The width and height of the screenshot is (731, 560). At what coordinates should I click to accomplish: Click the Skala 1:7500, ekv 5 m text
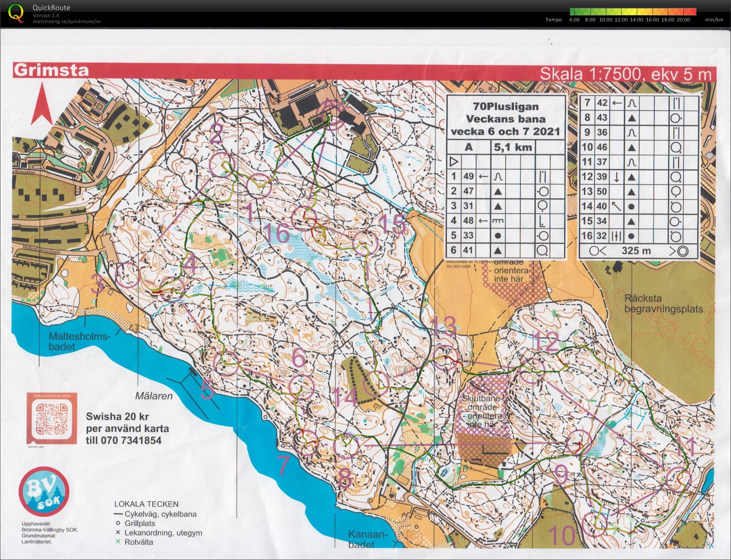(x=625, y=74)
